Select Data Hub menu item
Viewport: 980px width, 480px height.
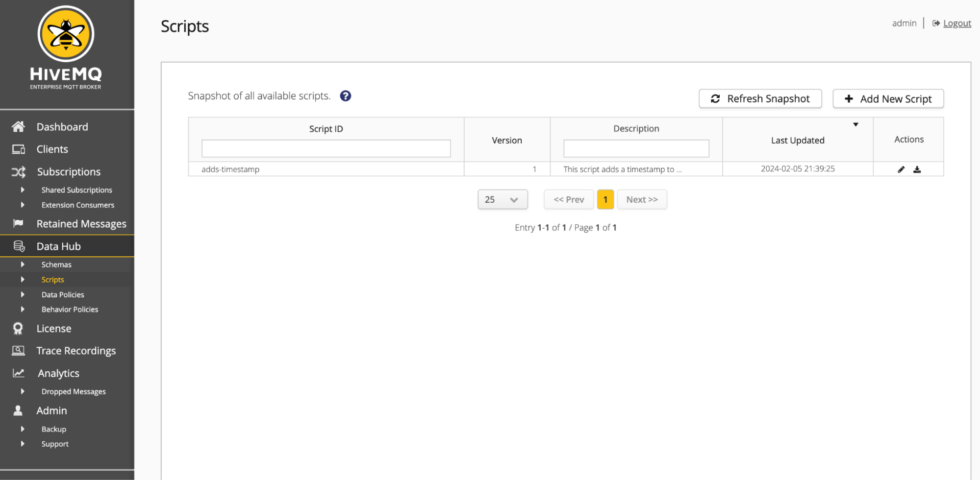click(58, 246)
